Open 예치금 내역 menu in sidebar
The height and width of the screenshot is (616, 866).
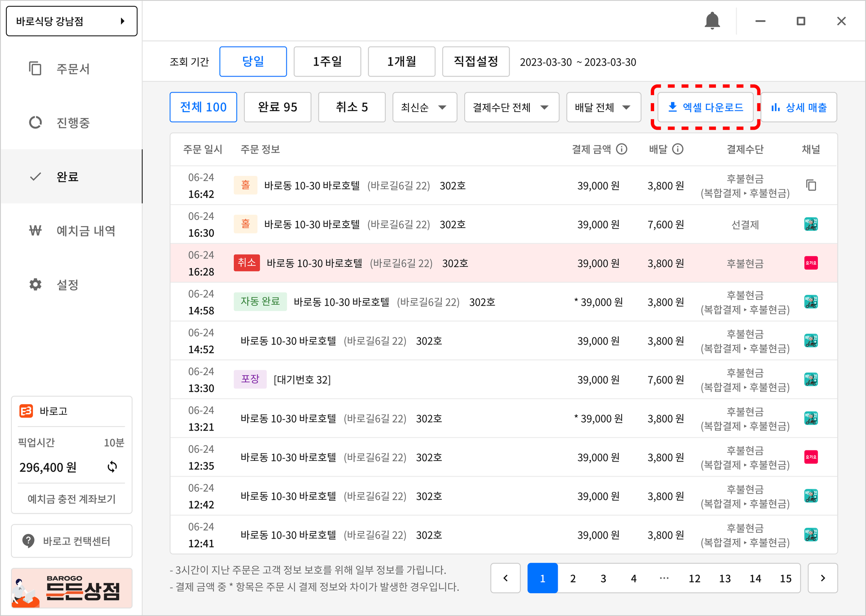click(71, 230)
